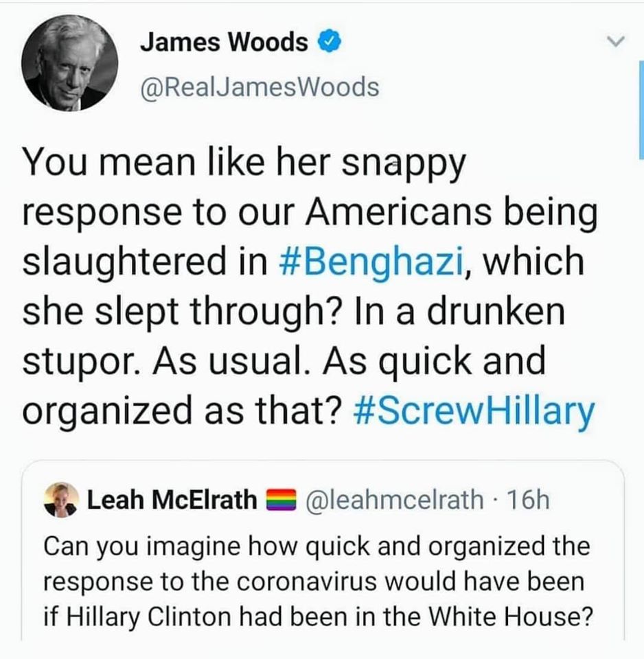The height and width of the screenshot is (659, 644).
Task: Click the blue scrollbar on right edge
Action: (x=641, y=110)
